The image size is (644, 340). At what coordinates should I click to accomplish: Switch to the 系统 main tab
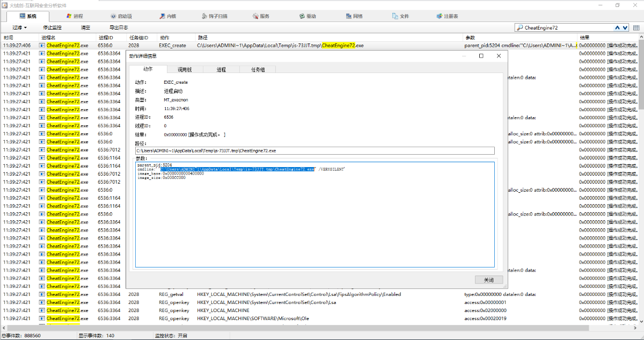[x=28, y=16]
